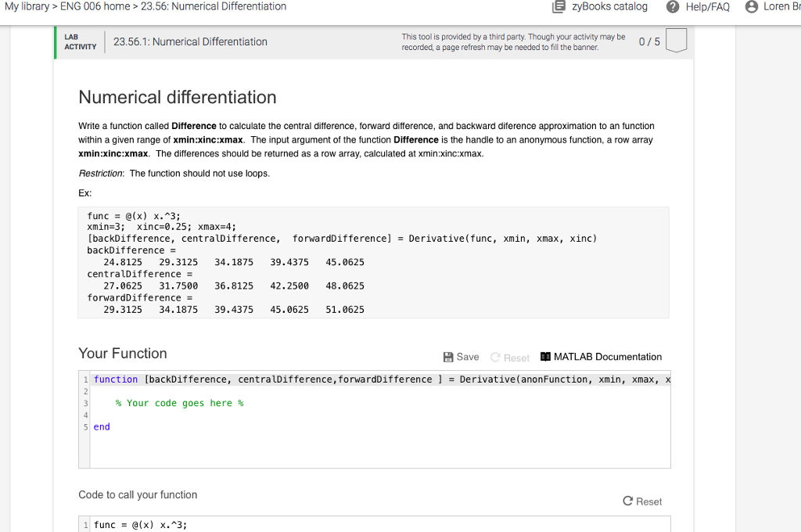The height and width of the screenshot is (532, 801).
Task: Click the 'Restriction' text
Action: [x=101, y=173]
